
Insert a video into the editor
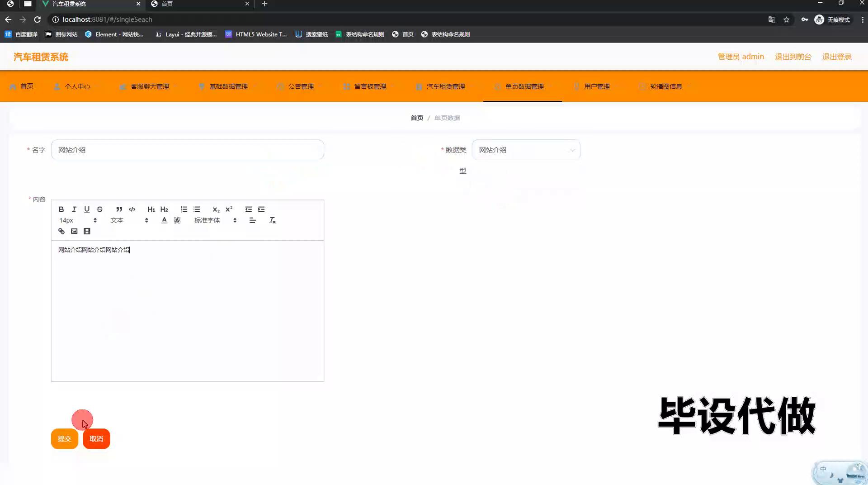pos(87,231)
